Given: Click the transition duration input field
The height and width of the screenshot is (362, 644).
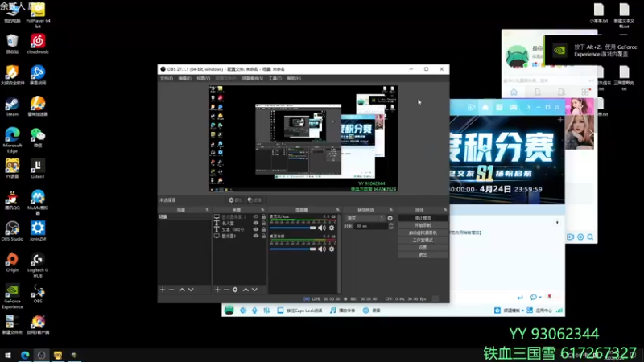Looking at the screenshot, I should [x=371, y=226].
